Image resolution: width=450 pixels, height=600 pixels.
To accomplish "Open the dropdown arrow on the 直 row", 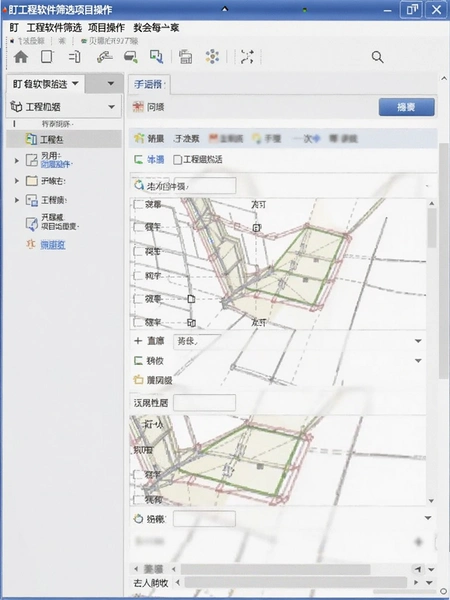I will click(x=418, y=341).
